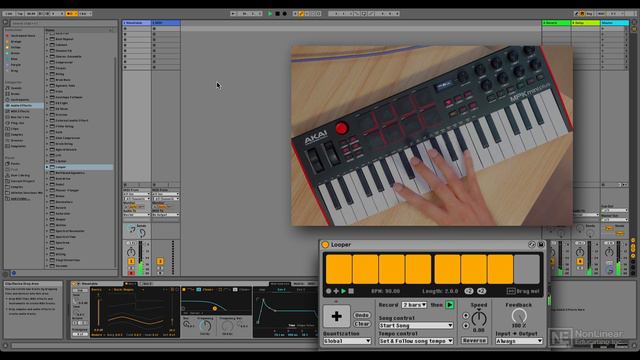Select Env 2 envelope tab in Wavetable
Image resolution: width=640 pixels, height=360 pixels.
[281, 289]
